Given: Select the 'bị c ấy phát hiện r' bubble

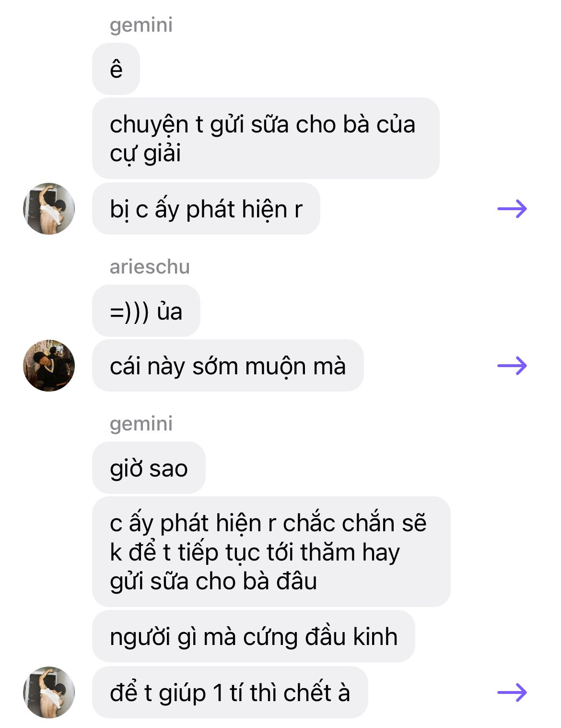Looking at the screenshot, I should pos(206,209).
